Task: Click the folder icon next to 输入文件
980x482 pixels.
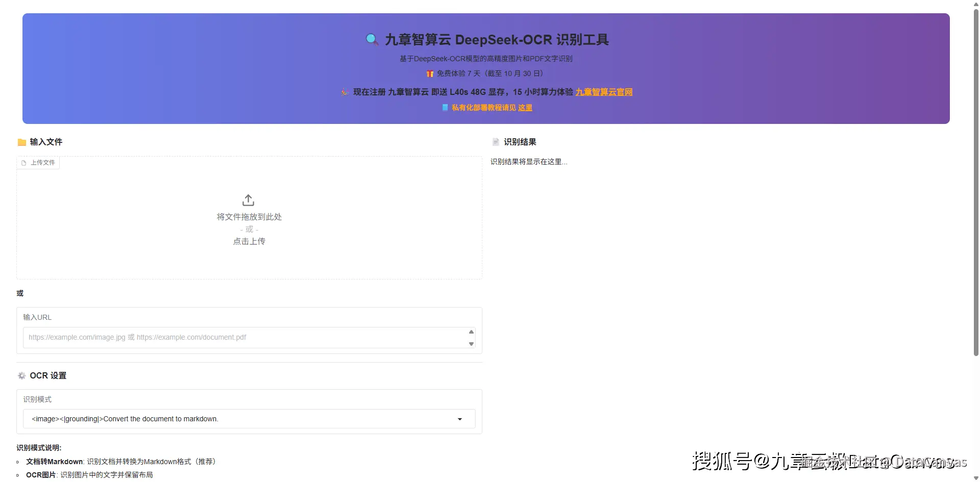Action: (x=22, y=142)
